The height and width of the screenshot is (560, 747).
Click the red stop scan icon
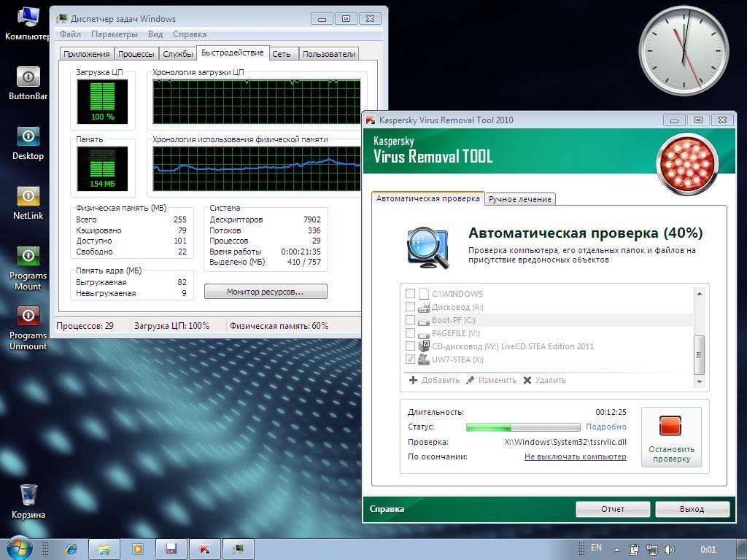[671, 426]
